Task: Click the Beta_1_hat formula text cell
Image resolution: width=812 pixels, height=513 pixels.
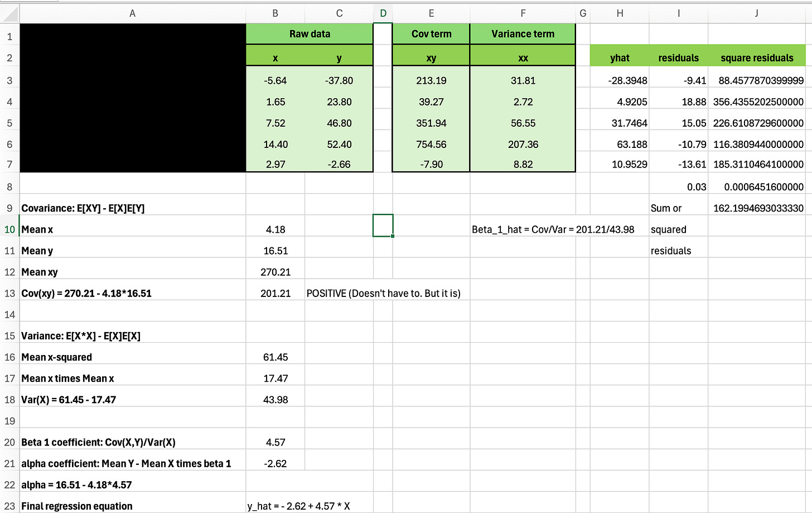Action: point(553,229)
